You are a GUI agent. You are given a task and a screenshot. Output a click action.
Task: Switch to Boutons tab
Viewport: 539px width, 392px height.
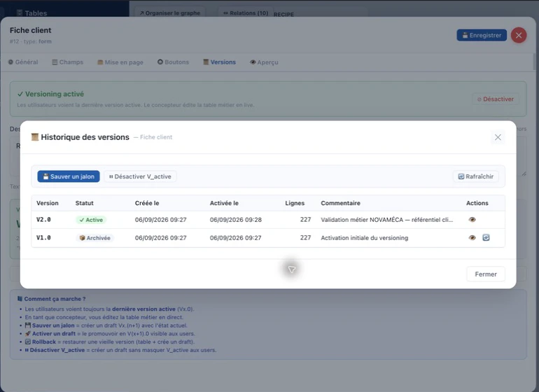click(174, 62)
